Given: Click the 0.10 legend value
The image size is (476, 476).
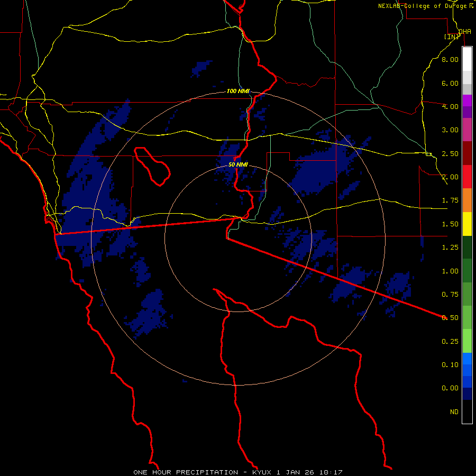Looking at the screenshot, I should tap(450, 365).
